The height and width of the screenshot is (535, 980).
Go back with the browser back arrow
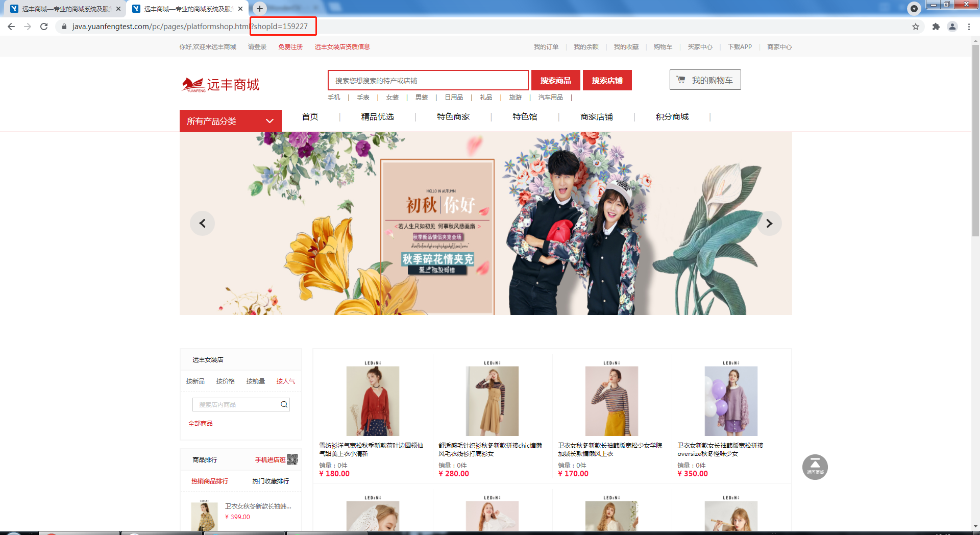[x=11, y=27]
